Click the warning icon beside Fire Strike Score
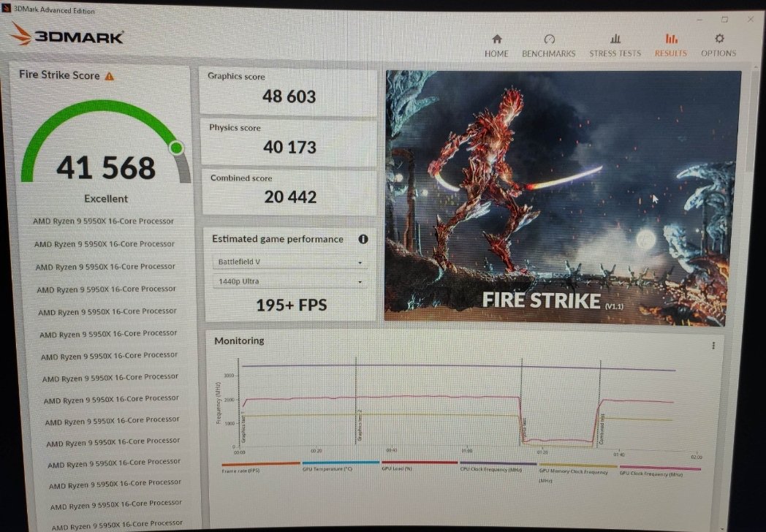766x532 pixels. (110, 76)
